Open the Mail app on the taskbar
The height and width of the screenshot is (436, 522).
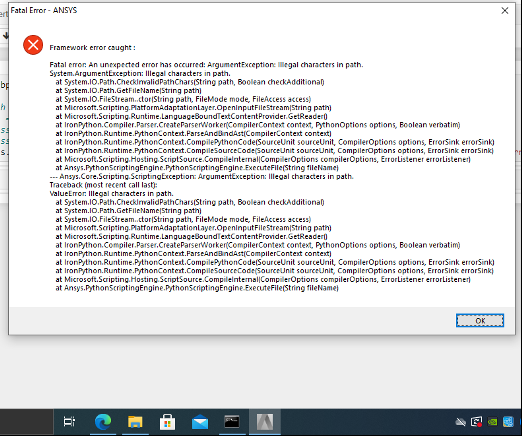point(200,423)
